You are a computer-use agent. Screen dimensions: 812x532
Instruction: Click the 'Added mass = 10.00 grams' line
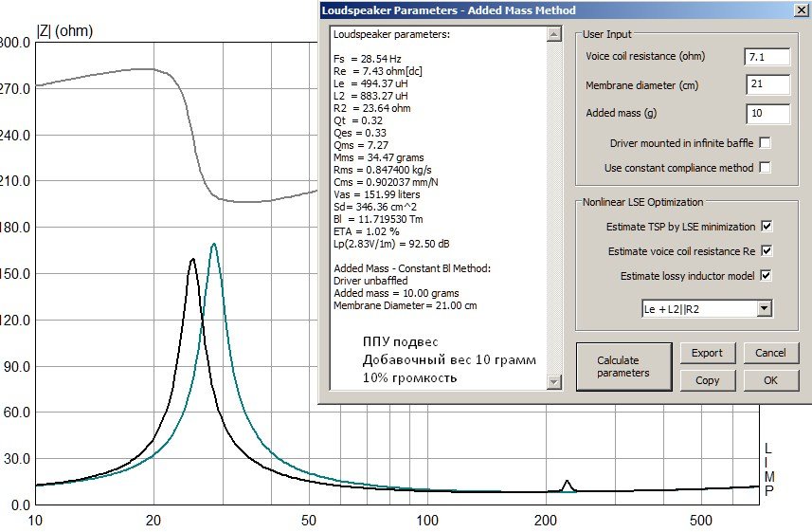coord(396,293)
